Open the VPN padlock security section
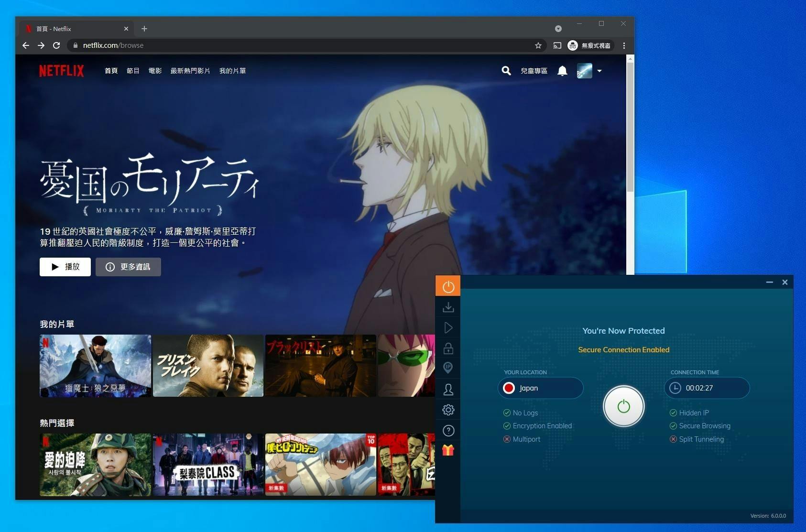The image size is (806, 532). pyautogui.click(x=448, y=348)
